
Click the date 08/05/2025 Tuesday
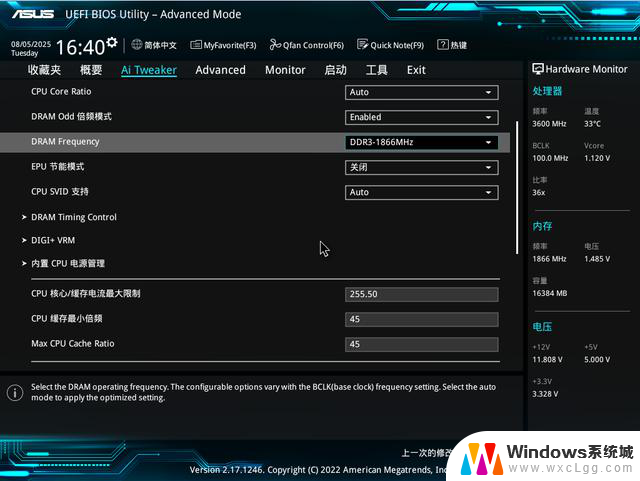pyautogui.click(x=31, y=49)
